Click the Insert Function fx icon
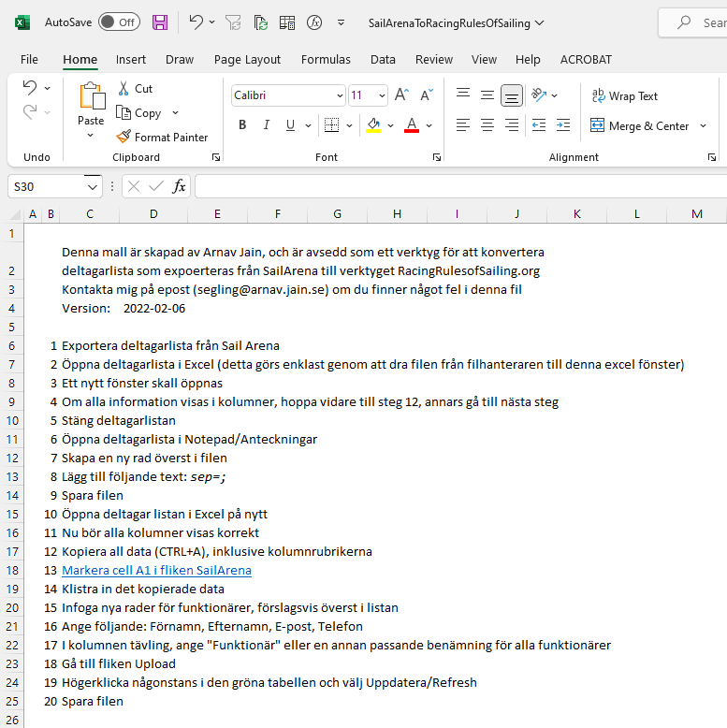Image resolution: width=727 pixels, height=728 pixels. click(179, 186)
